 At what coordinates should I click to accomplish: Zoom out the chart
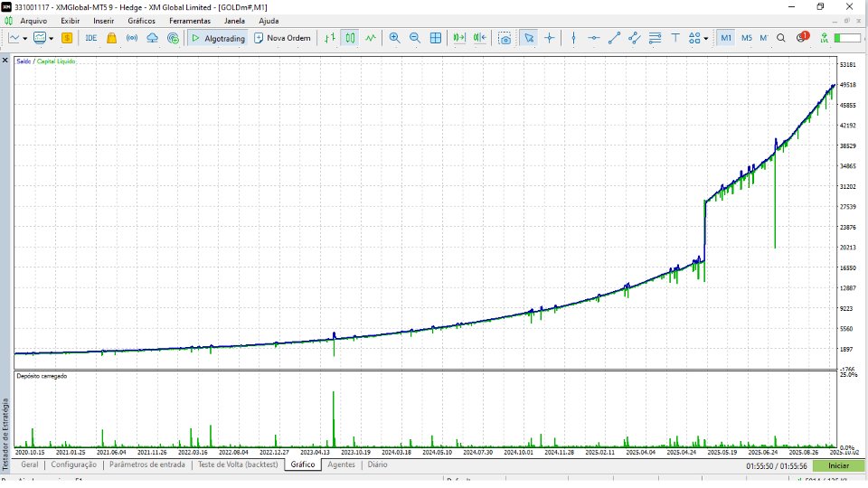pos(415,38)
